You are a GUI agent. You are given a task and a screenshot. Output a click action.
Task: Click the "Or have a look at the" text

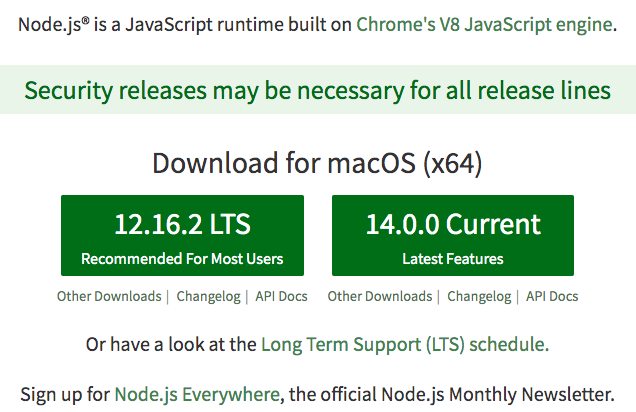point(171,345)
